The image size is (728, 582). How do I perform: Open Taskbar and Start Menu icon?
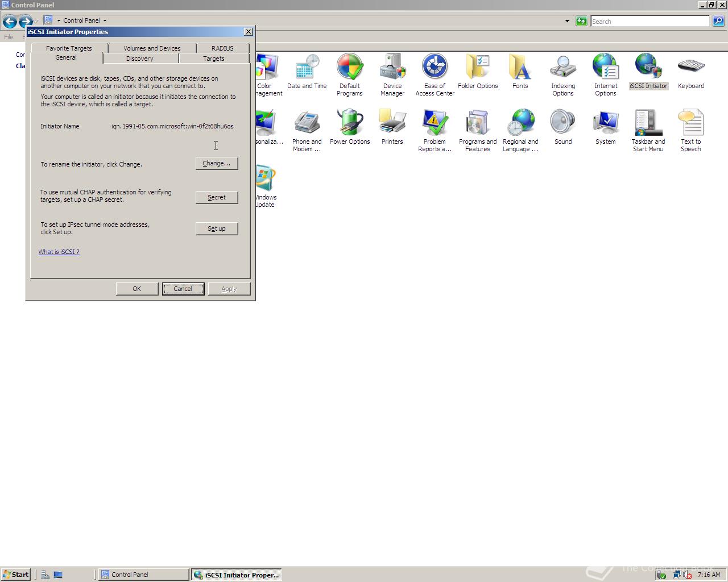click(x=648, y=131)
